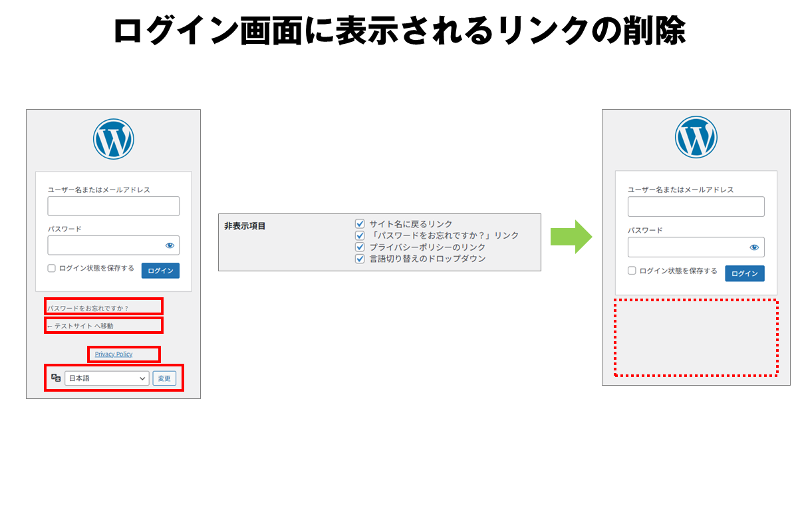Screen dimensions: 798x532
Task: Click パスワード label on right form
Action: 645,230
